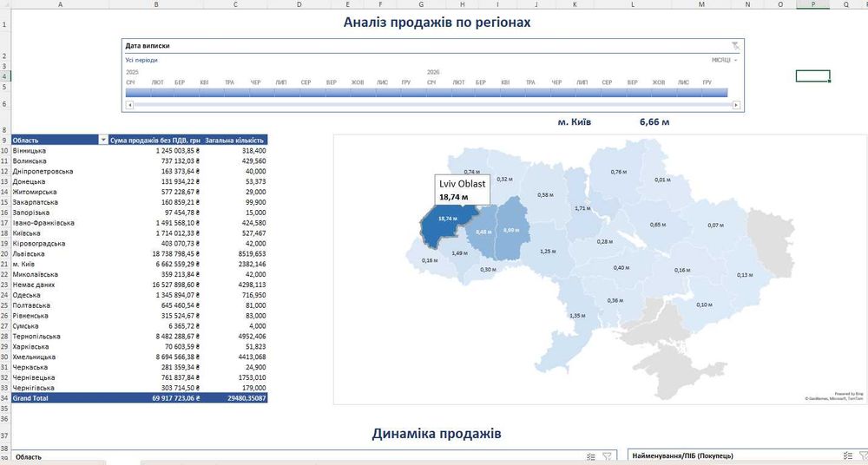Click the Загальна кількість column header
The image size is (868, 465).
[235, 141]
